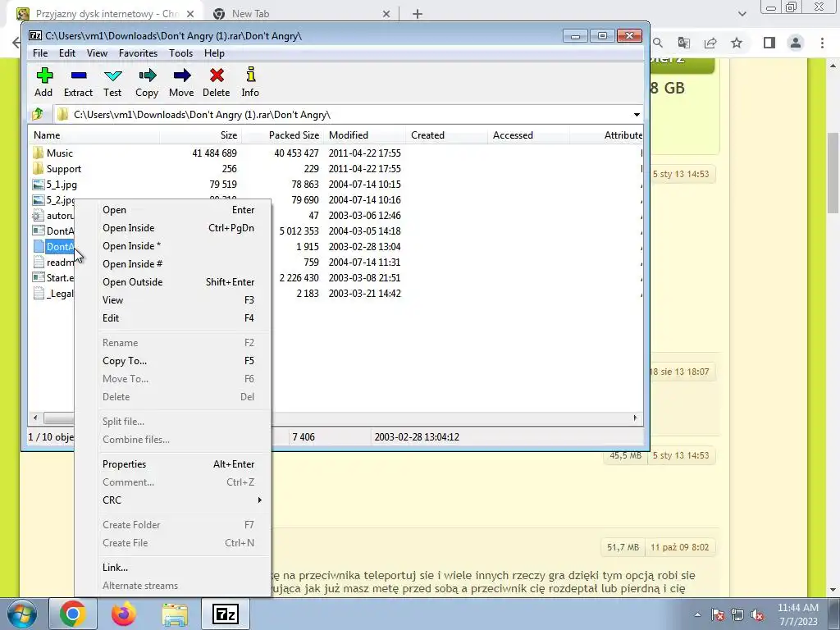Close the Przyjazny dysk internetowy tab
The image size is (840, 630).
[190, 14]
